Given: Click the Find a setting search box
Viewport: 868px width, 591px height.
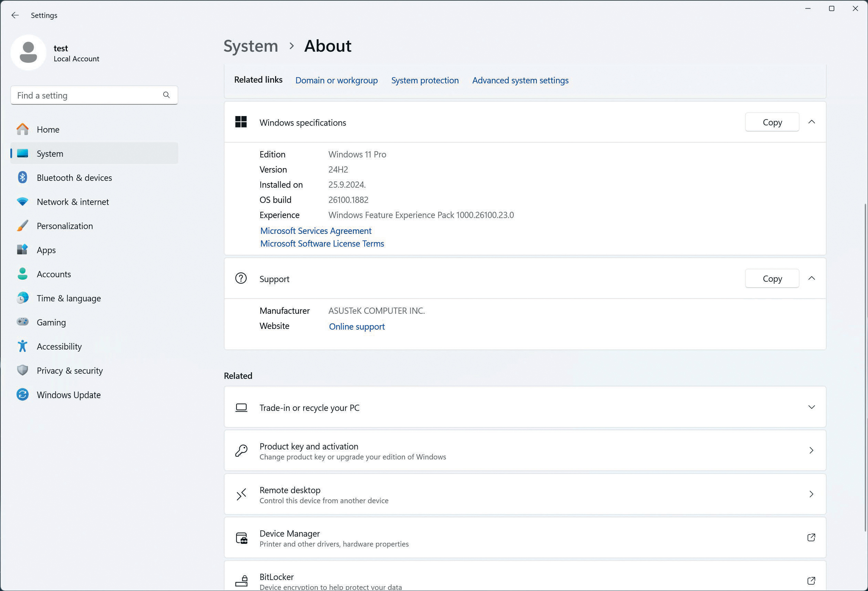Looking at the screenshot, I should tap(94, 95).
